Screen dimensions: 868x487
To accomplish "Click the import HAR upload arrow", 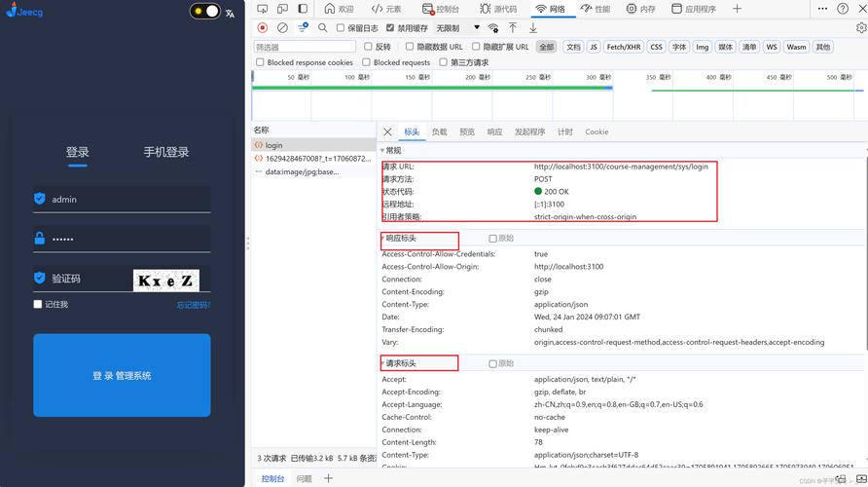I will pos(513,28).
